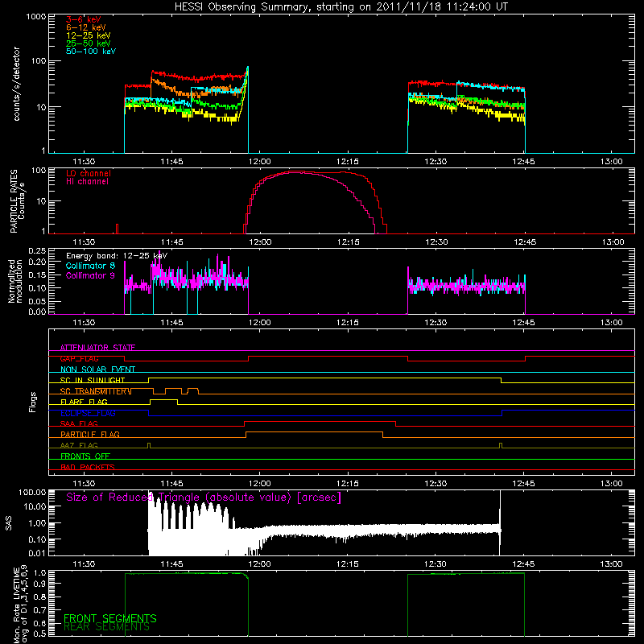Click the 12:15 tick under the count-rate plot
The width and height of the screenshot is (644, 644).
tap(348, 162)
